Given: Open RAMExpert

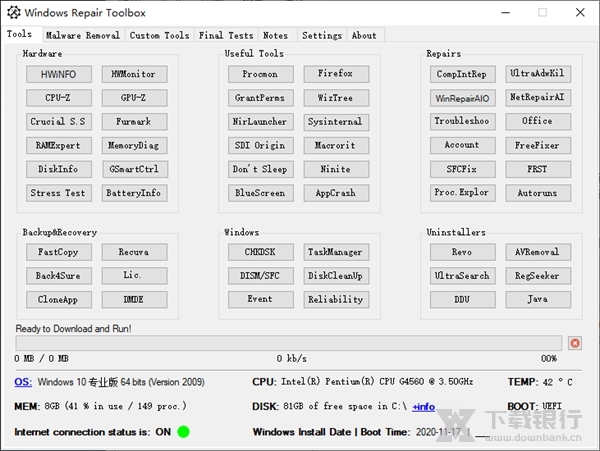Looking at the screenshot, I should [59, 145].
